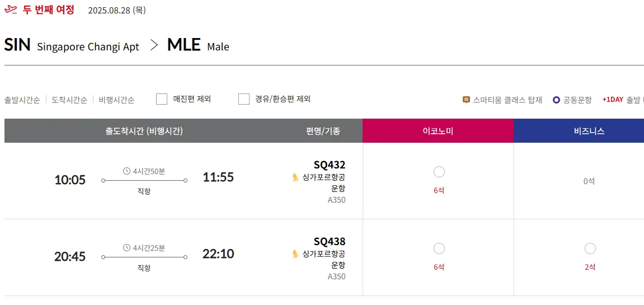This screenshot has width=644, height=305.
Task: Click the arrow between SIN and MLE
Action: point(154,46)
